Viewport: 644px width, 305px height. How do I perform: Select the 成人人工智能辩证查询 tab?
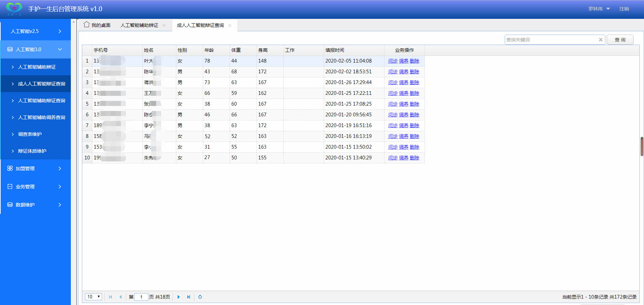tap(200, 25)
